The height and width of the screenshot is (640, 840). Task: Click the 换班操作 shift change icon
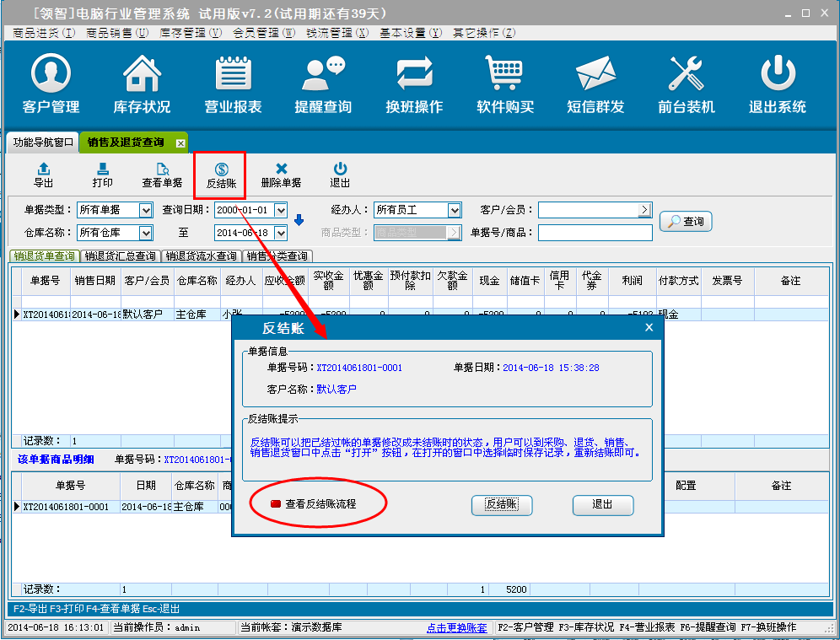click(414, 84)
